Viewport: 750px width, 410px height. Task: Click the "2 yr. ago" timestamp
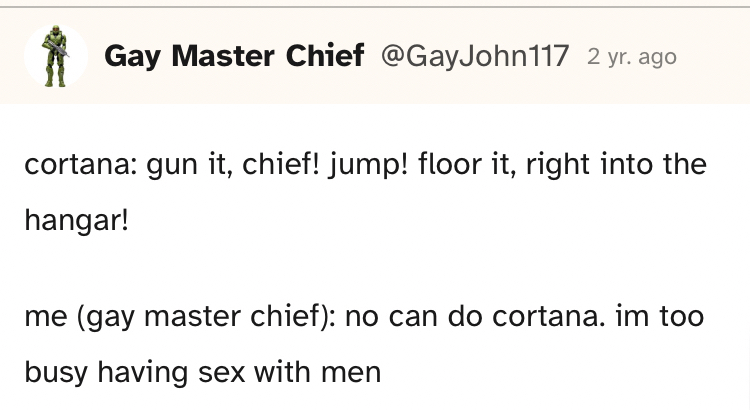tap(632, 58)
